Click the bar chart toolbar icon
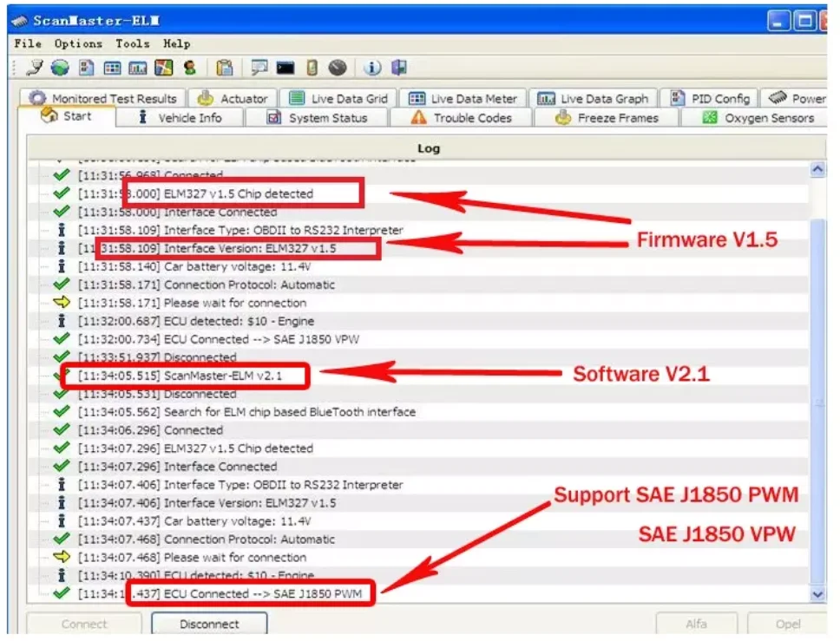The image size is (840, 641). [x=138, y=68]
